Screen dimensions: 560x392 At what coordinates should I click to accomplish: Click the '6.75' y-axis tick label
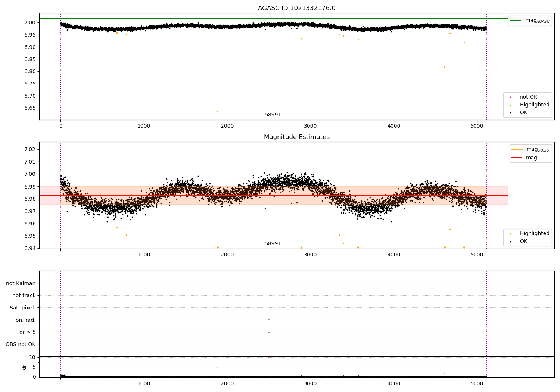click(x=29, y=84)
